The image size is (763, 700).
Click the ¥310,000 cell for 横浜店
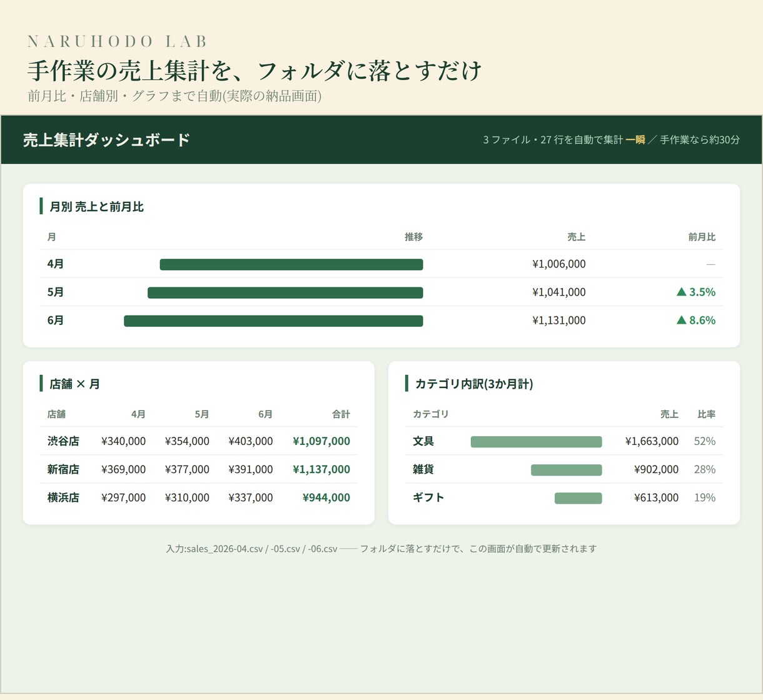pos(187,497)
